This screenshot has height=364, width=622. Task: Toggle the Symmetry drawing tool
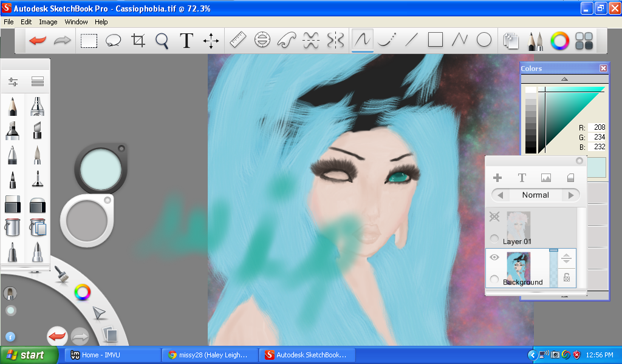coord(335,40)
